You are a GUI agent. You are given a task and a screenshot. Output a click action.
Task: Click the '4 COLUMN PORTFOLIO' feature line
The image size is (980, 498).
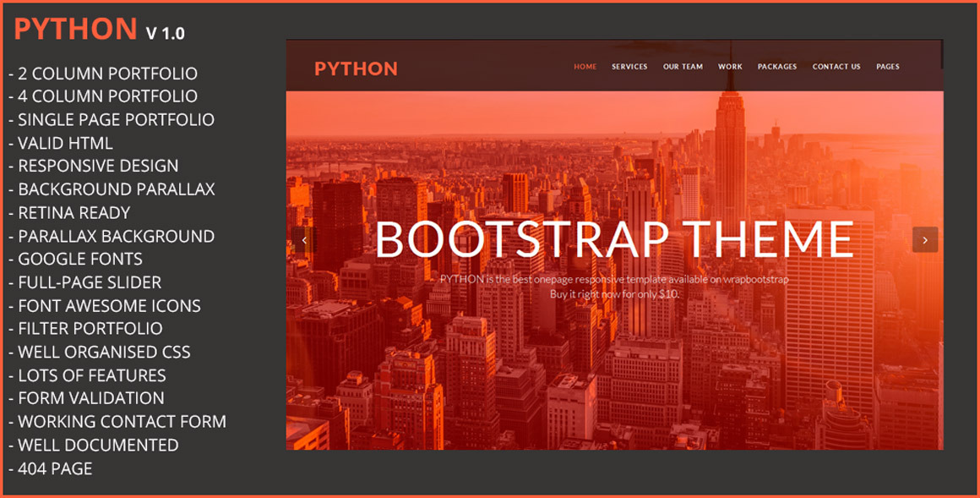click(103, 96)
